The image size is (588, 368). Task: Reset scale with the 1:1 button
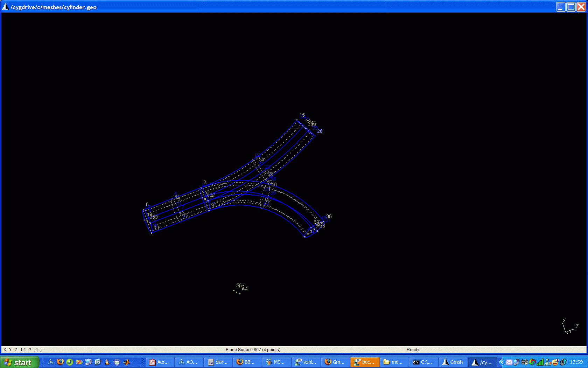pos(23,350)
